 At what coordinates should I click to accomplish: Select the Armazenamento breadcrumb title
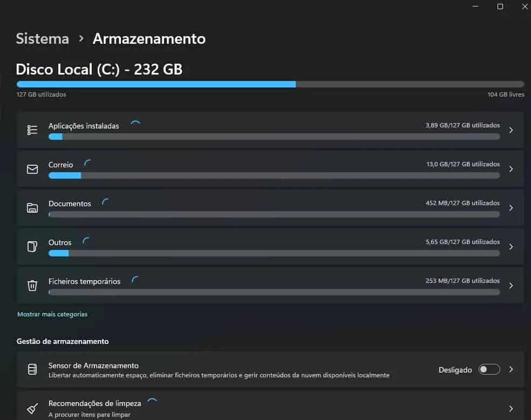[x=149, y=39]
